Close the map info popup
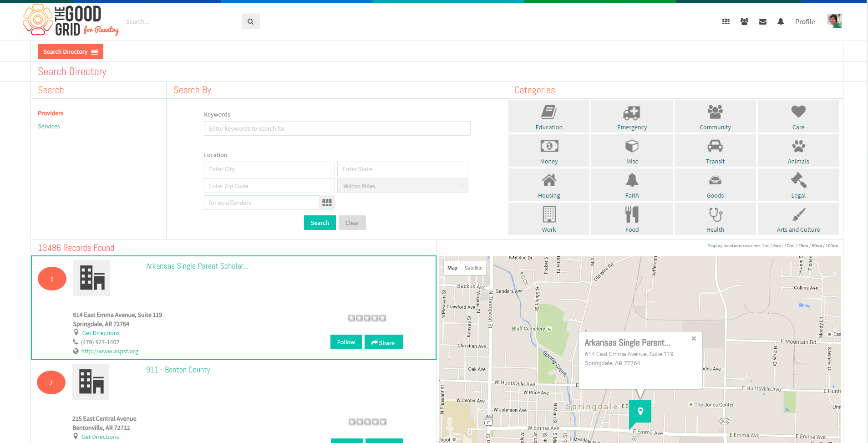This screenshot has height=443, width=868. tap(694, 338)
